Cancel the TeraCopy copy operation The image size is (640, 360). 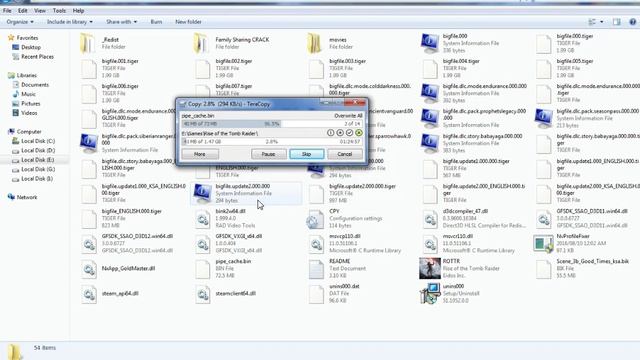click(x=345, y=154)
